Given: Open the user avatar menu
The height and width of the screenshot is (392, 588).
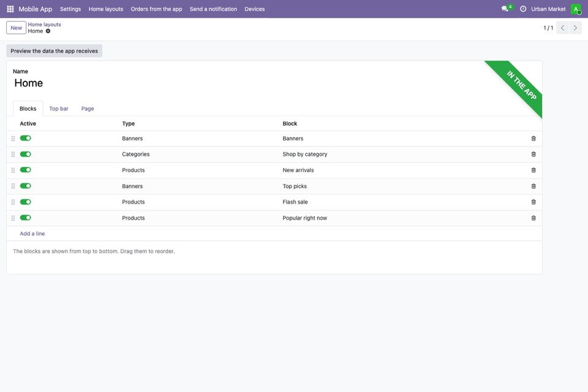Looking at the screenshot, I should click(x=576, y=9).
